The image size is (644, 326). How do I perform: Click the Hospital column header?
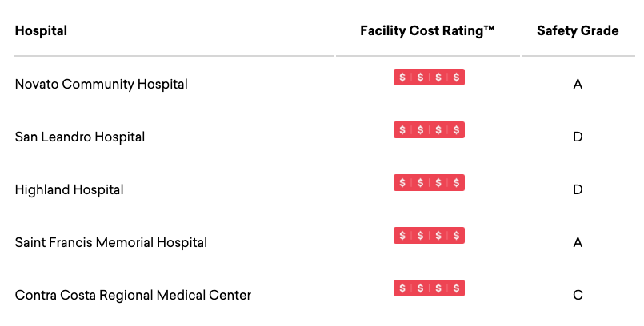click(x=41, y=30)
